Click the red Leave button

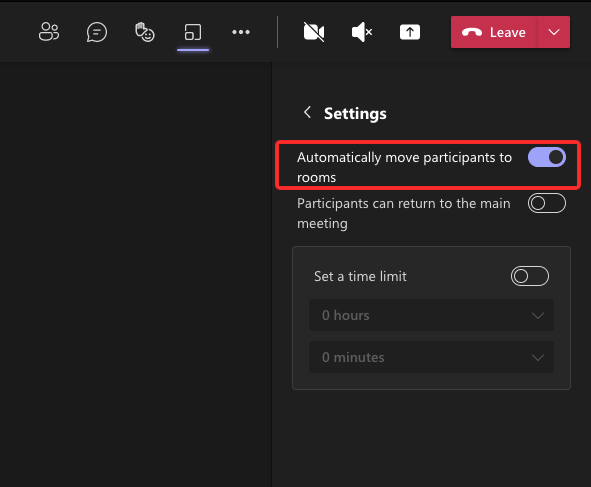coord(494,32)
